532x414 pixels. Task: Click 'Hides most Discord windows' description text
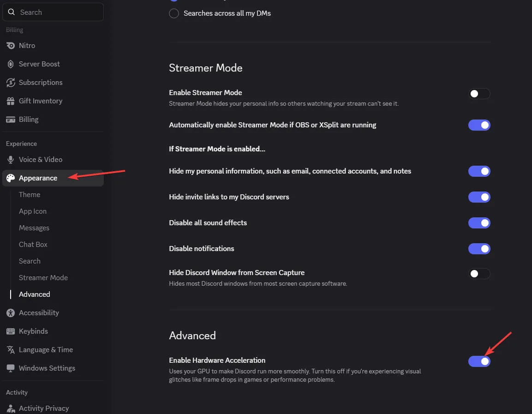pos(258,284)
